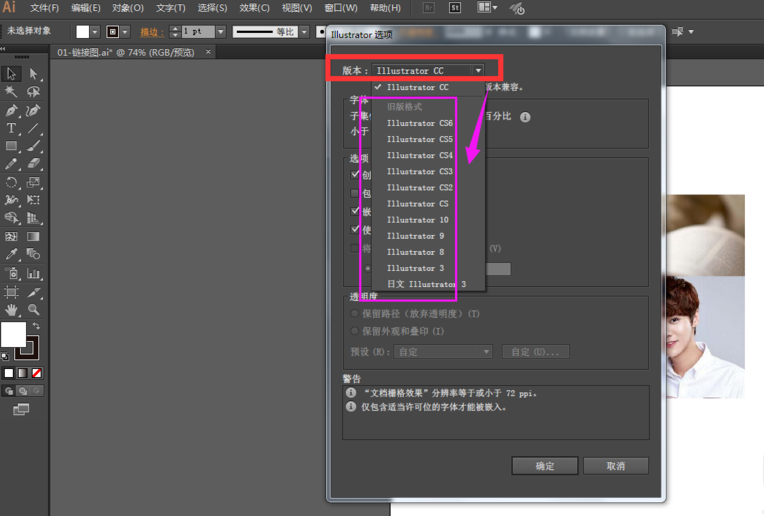Select the Zoom magnifier tool

33,310
